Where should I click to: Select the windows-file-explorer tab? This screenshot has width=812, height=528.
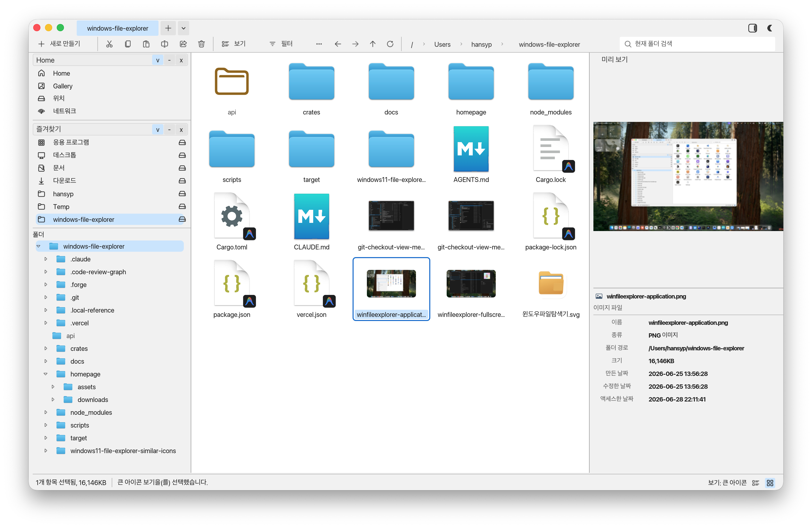point(117,28)
